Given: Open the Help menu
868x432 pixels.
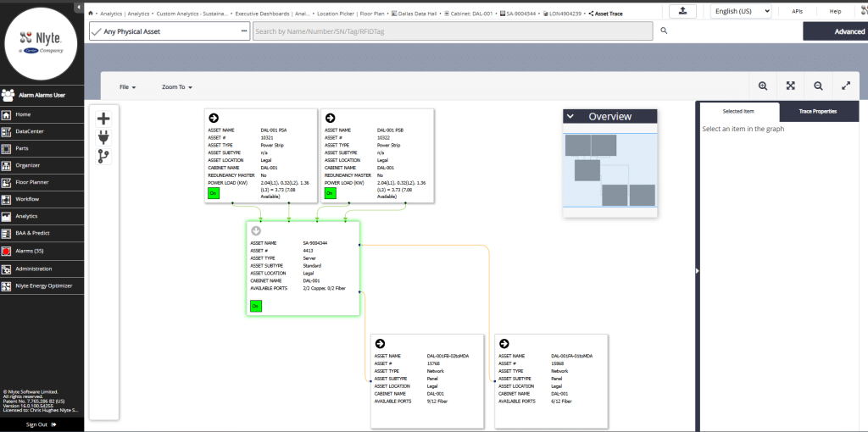Looking at the screenshot, I should click(x=835, y=11).
